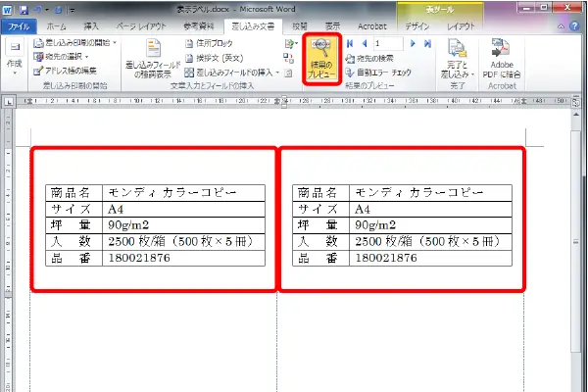Open 完了と差し込み dropdown
The width and height of the screenshot is (588, 392).
tap(457, 59)
